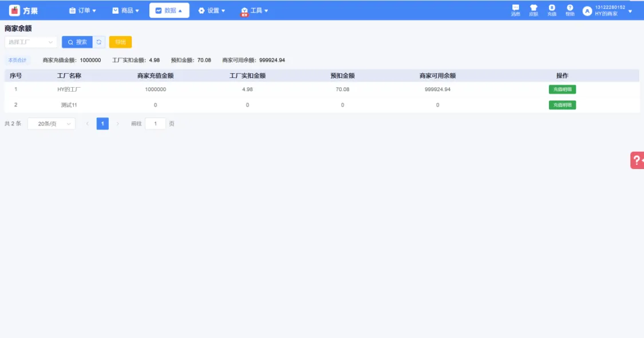Screen dimensions: 644x338
Task: Open 充值明细 for HY的工厂
Action: [x=562, y=89]
